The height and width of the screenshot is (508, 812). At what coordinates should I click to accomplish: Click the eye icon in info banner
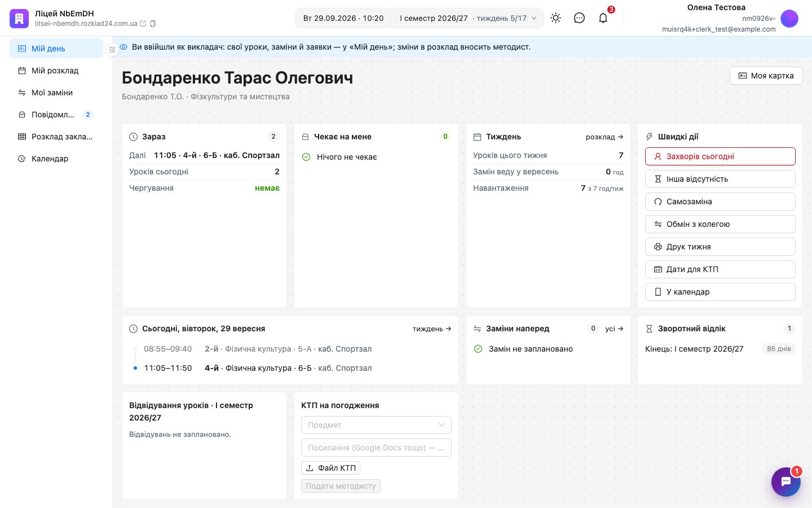tap(123, 47)
